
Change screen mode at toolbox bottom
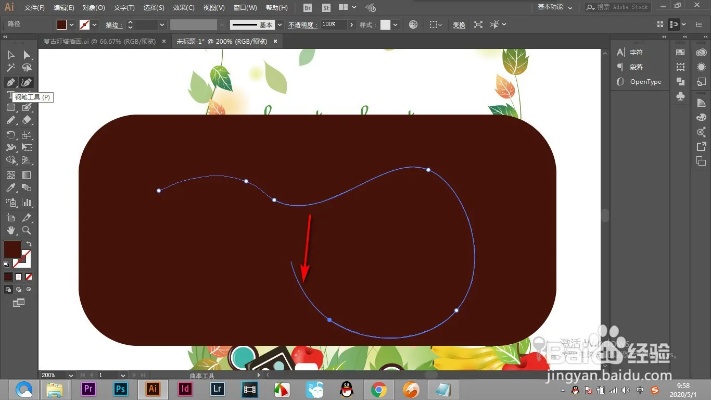coord(19,302)
